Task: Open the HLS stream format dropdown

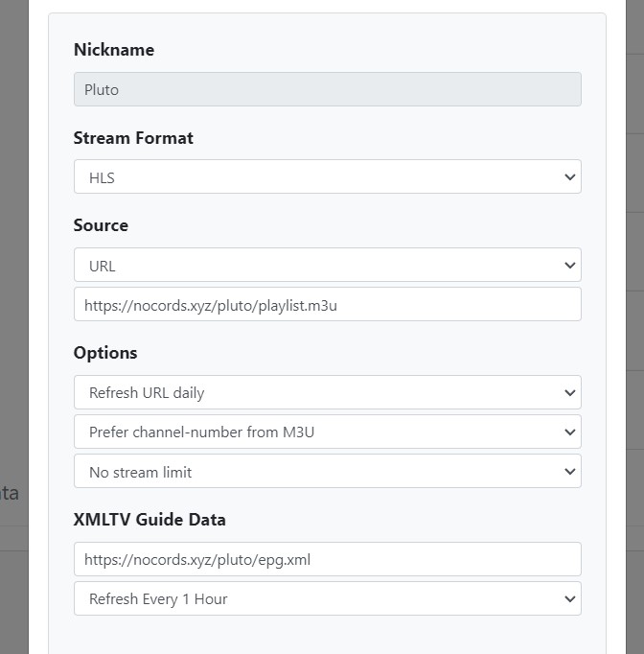Action: (326, 177)
